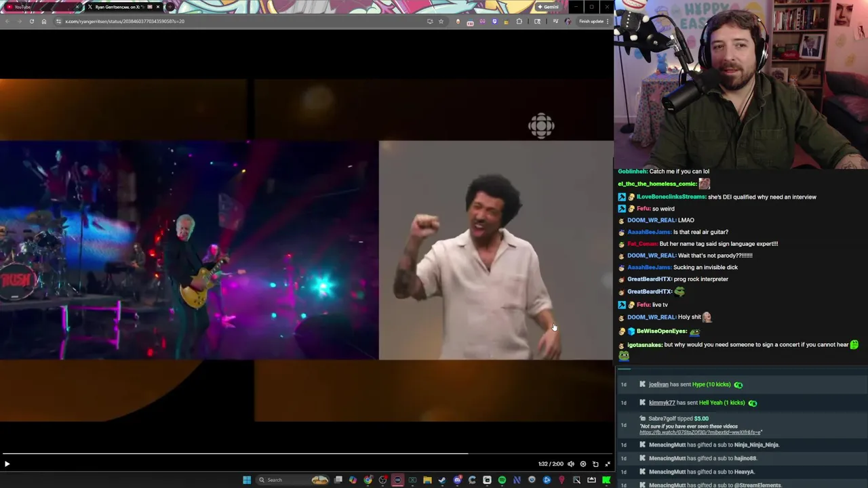Click the 1:32 / 2:00 time display

click(551, 464)
